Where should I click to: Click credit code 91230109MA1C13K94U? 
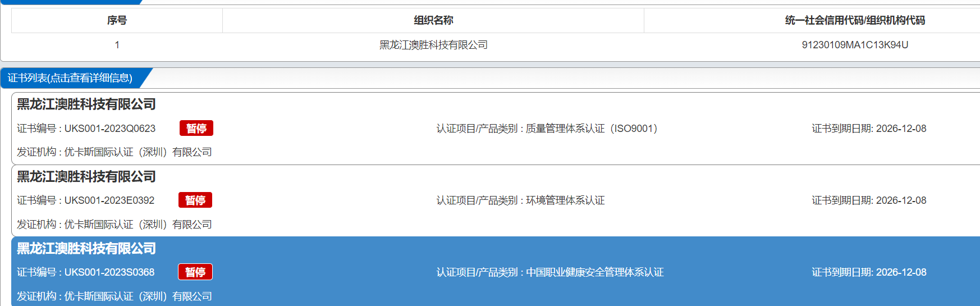tap(855, 45)
